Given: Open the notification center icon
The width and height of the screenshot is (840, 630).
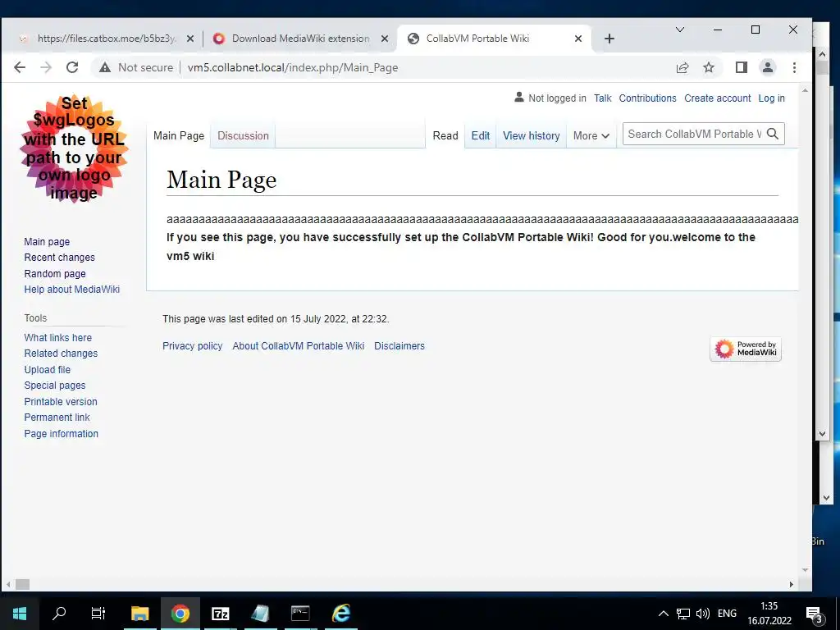Looking at the screenshot, I should (815, 615).
